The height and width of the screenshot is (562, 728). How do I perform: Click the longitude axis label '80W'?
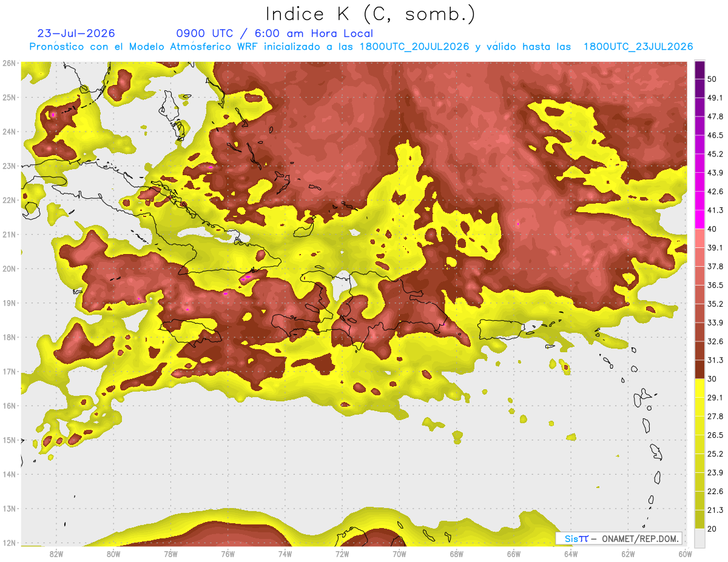[113, 554]
